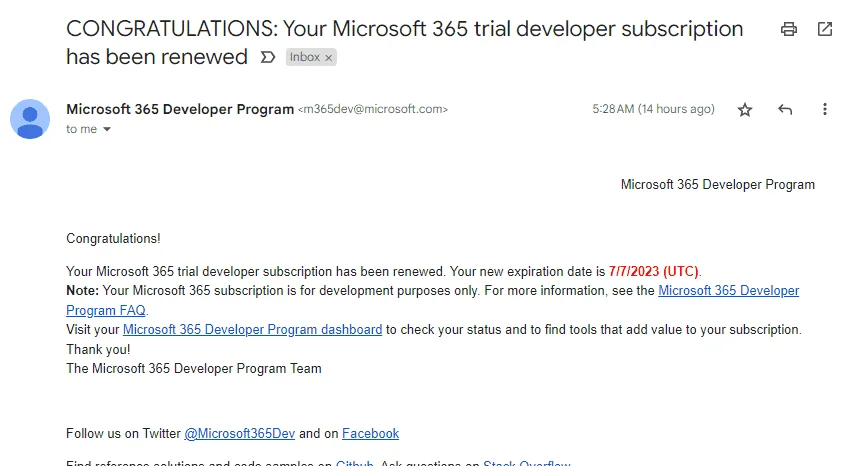Expand recipient details arrow beside 'to me'
This screenshot has width=850, height=466.
click(107, 129)
